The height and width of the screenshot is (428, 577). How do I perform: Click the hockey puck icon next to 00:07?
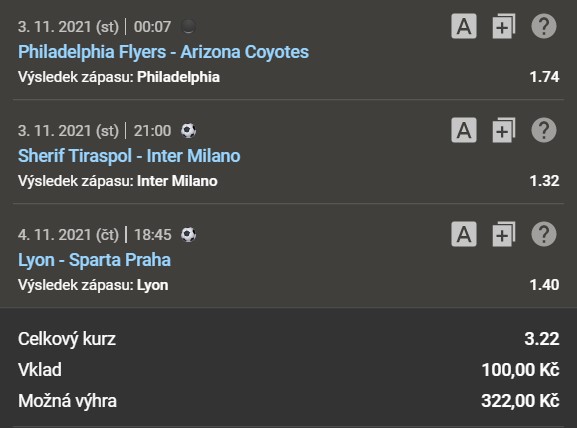coord(188,26)
